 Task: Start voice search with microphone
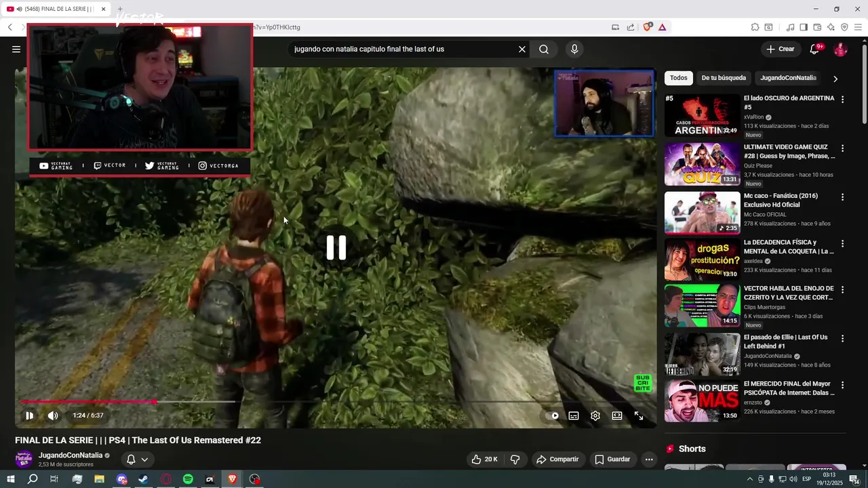tap(574, 49)
